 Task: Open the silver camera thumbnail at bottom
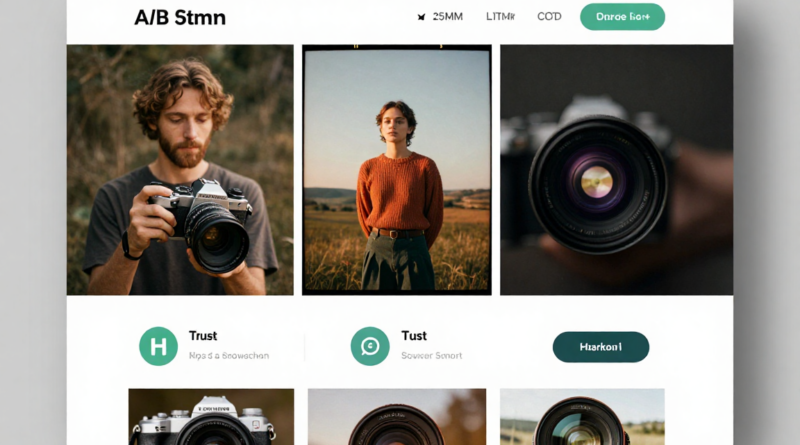(x=211, y=417)
